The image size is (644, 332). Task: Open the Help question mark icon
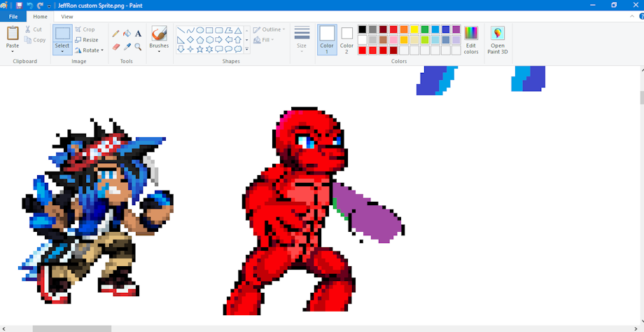[641, 16]
